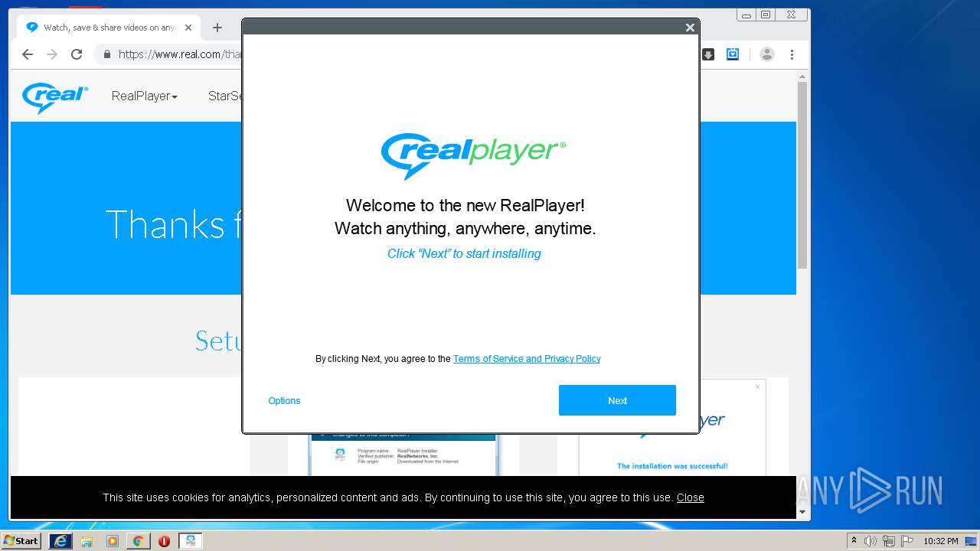The height and width of the screenshot is (551, 980).
Task: Open Terms of Service and Privacy Policy link
Action: pos(527,359)
